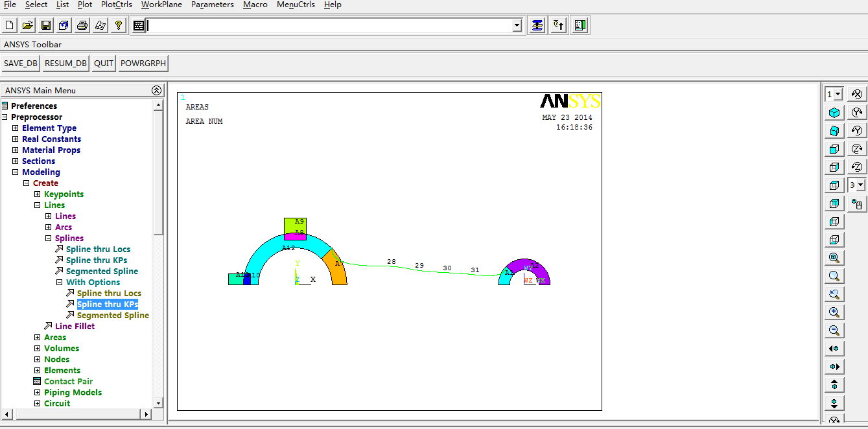Click the Raise Hidden windows icon
This screenshot has height=429, width=868.
(x=537, y=25)
